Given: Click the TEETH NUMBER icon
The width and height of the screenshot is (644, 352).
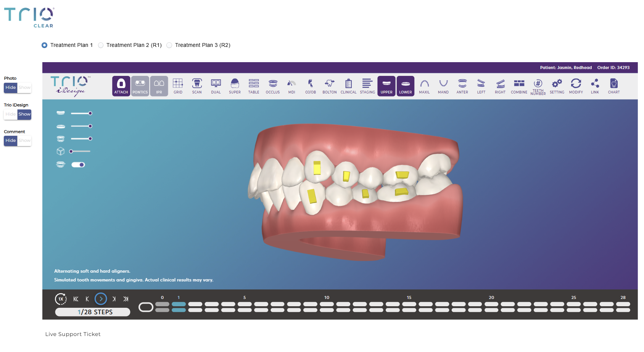Looking at the screenshot, I should coord(538,86).
